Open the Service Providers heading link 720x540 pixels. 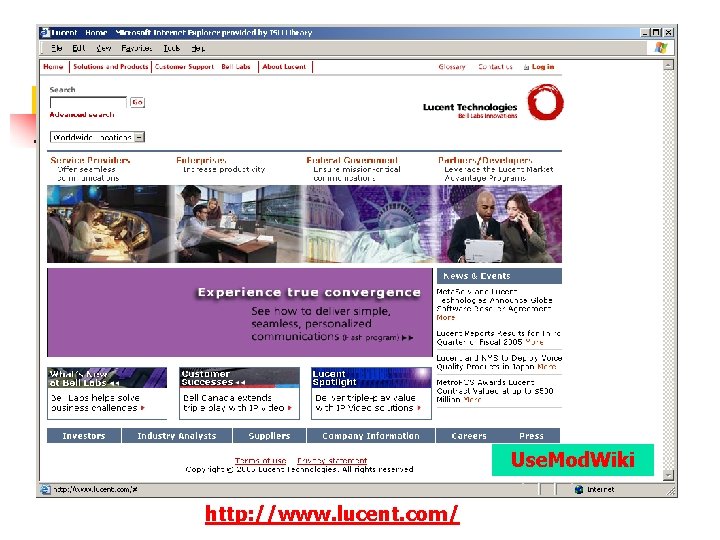click(x=90, y=160)
